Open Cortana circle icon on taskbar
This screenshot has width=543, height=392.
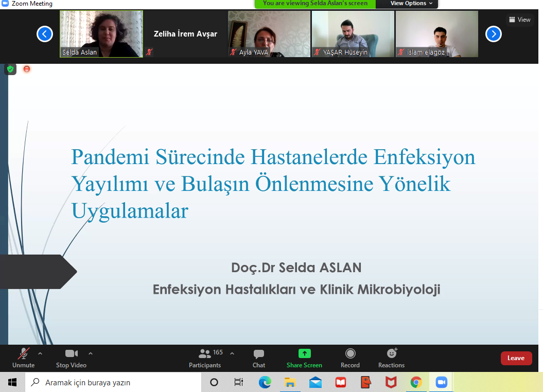coord(214,382)
